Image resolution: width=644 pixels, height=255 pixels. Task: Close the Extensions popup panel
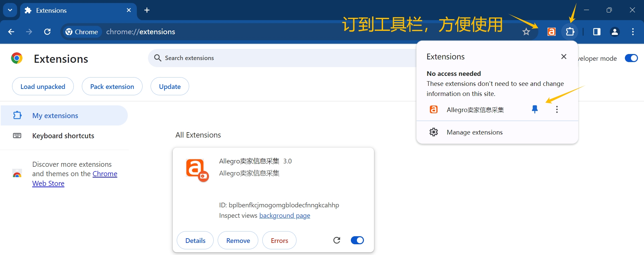[x=564, y=57]
